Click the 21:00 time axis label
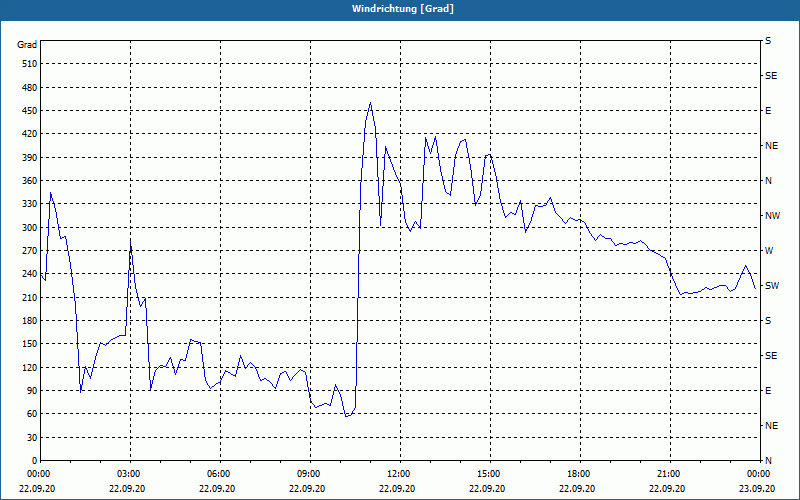Image resolution: width=800 pixels, height=500 pixels. point(667,474)
